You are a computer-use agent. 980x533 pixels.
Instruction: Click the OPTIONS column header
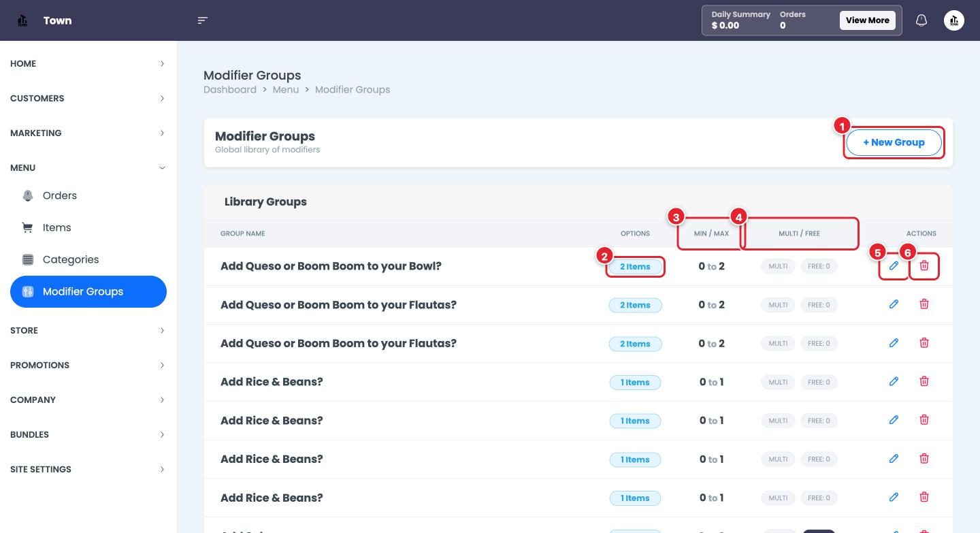click(x=635, y=233)
